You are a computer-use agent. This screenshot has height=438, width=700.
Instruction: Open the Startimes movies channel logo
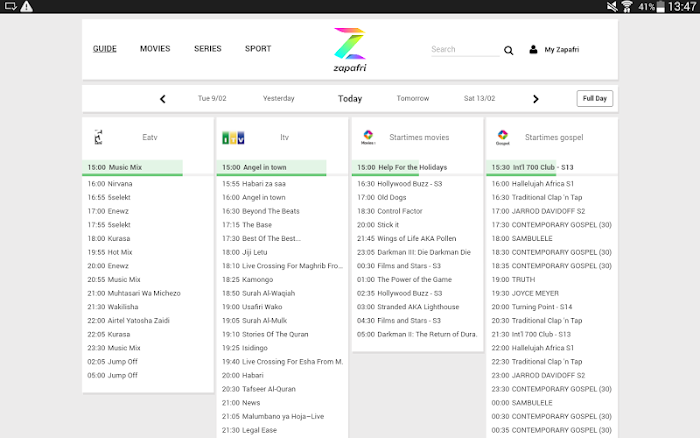(368, 137)
